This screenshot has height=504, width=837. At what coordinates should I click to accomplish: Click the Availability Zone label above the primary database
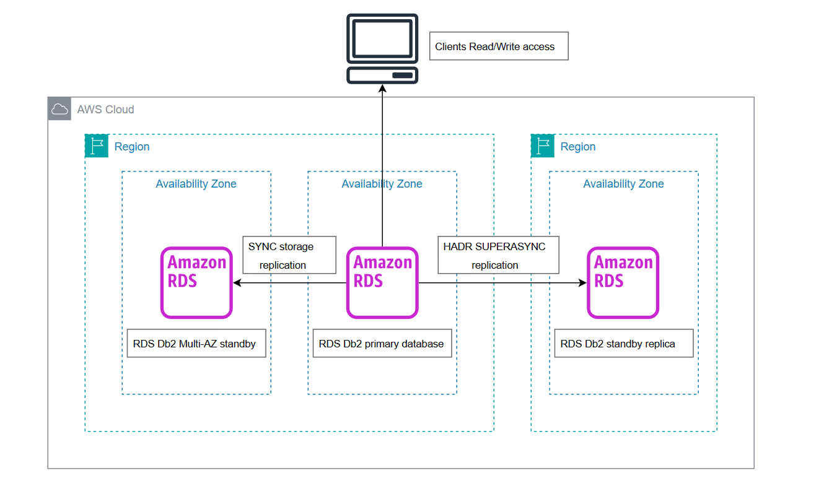click(382, 184)
